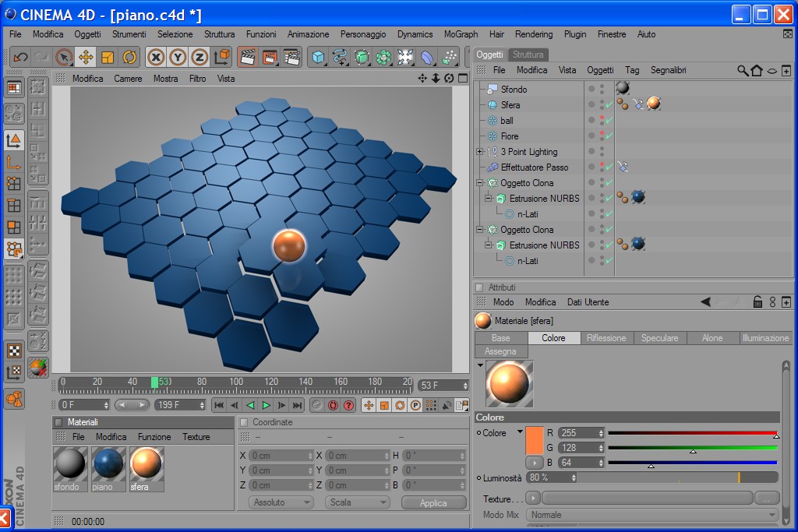
Task: Add a cube primitive object
Action: tap(318, 57)
